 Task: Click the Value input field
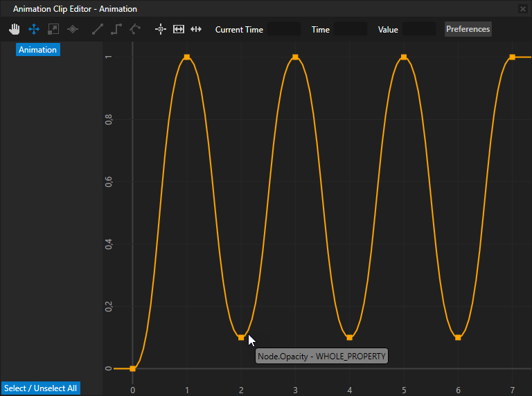pyautogui.click(x=419, y=29)
